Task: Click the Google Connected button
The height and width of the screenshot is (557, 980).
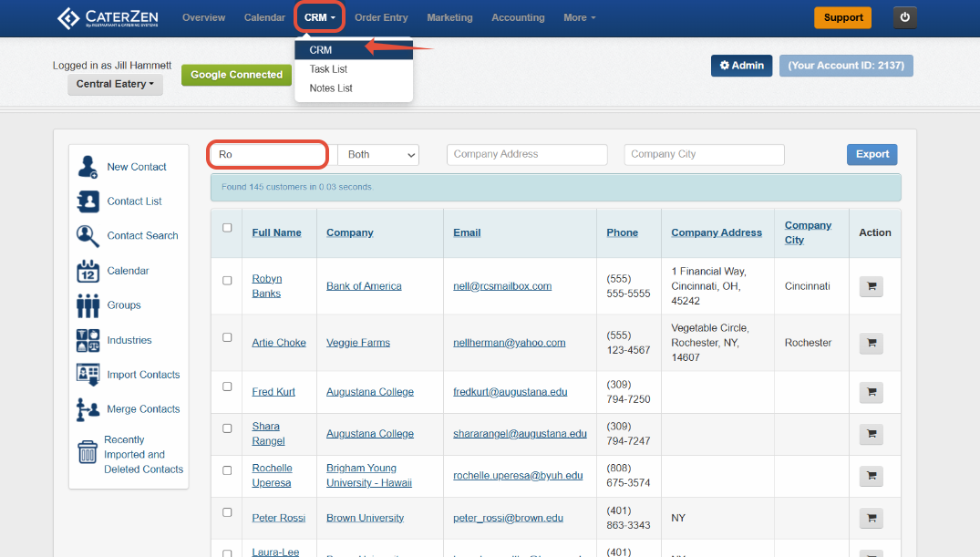Action: click(236, 75)
